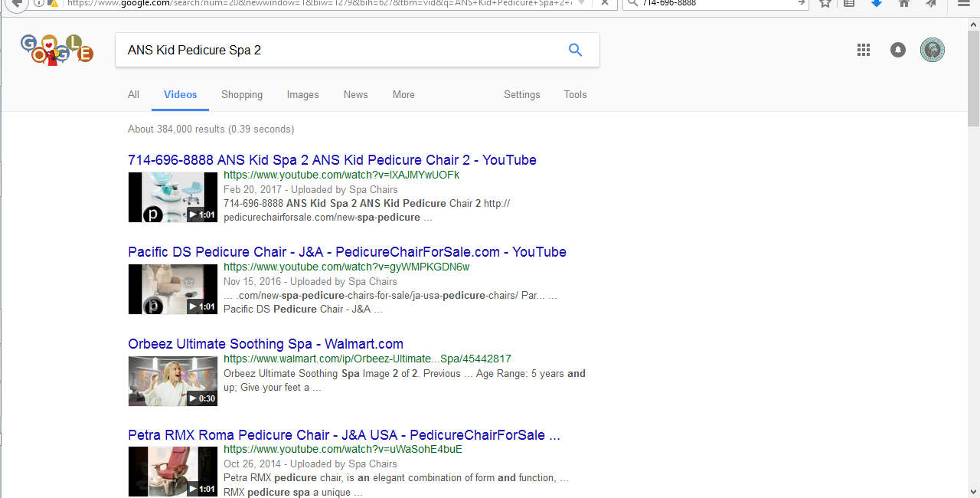This screenshot has height=498, width=980.
Task: Bookmark this page with the star icon
Action: coord(825,4)
